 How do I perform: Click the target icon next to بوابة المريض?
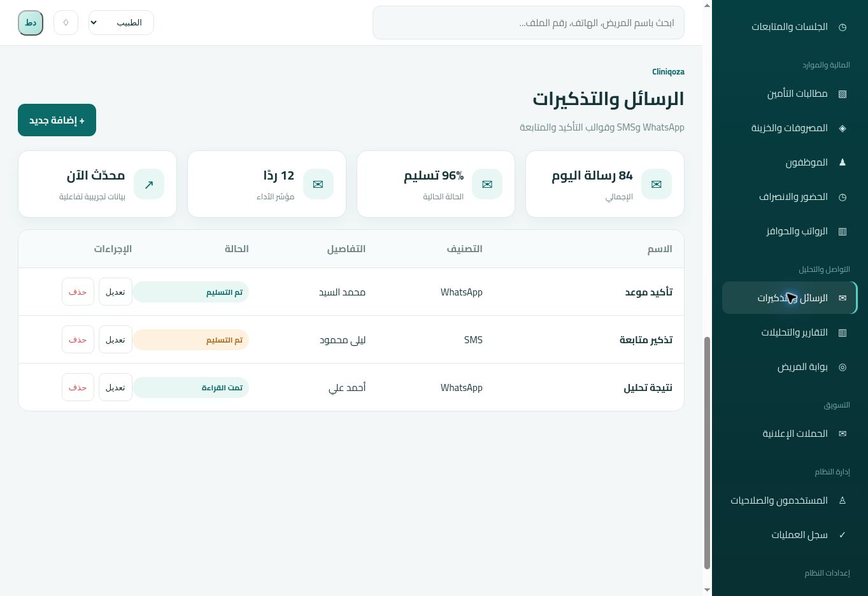pos(843,367)
